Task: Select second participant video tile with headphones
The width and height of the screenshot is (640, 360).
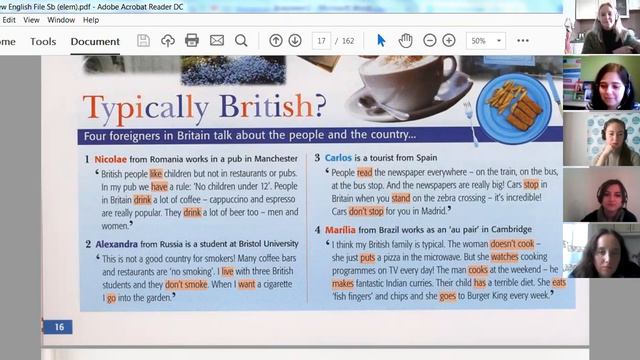Action: 602,83
